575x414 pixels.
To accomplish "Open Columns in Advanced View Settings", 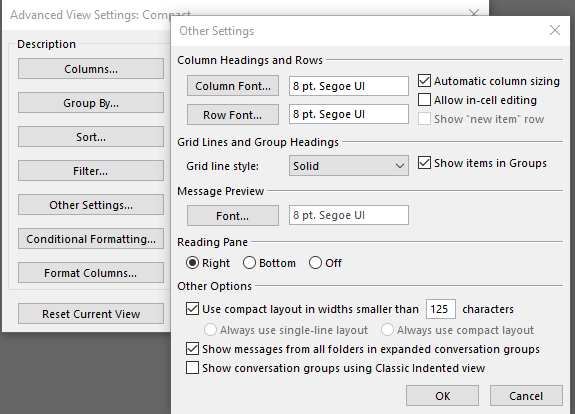I will [91, 69].
